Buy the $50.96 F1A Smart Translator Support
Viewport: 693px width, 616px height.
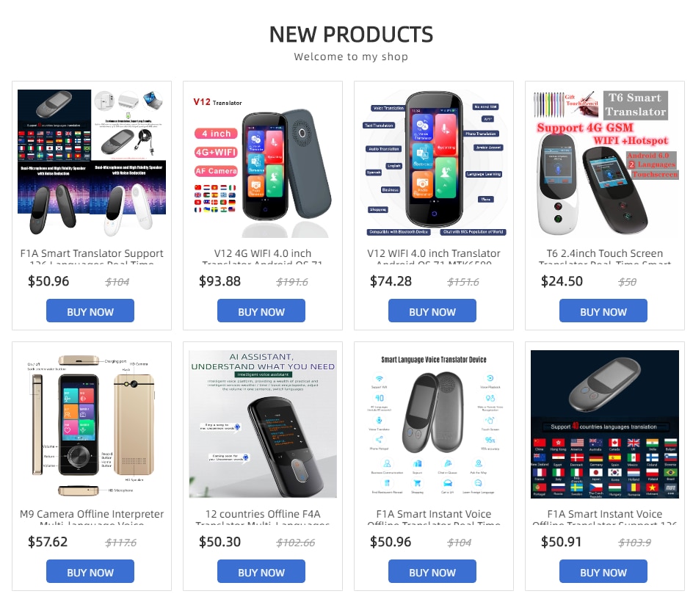point(90,311)
